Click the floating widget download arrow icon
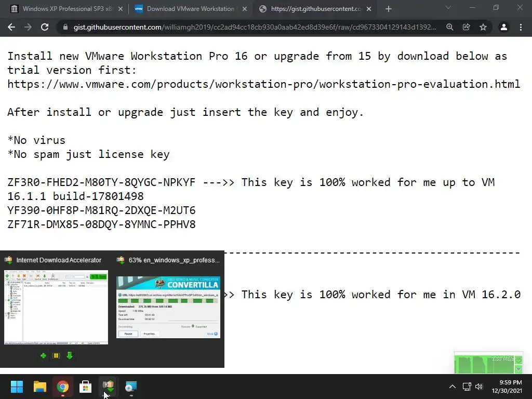Image resolution: width=532 pixels, height=399 pixels. 518,360
